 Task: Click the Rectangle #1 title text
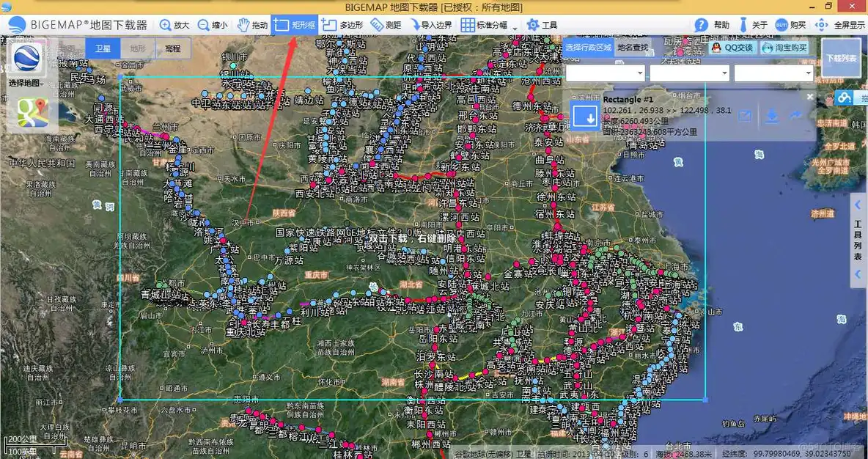coord(628,99)
